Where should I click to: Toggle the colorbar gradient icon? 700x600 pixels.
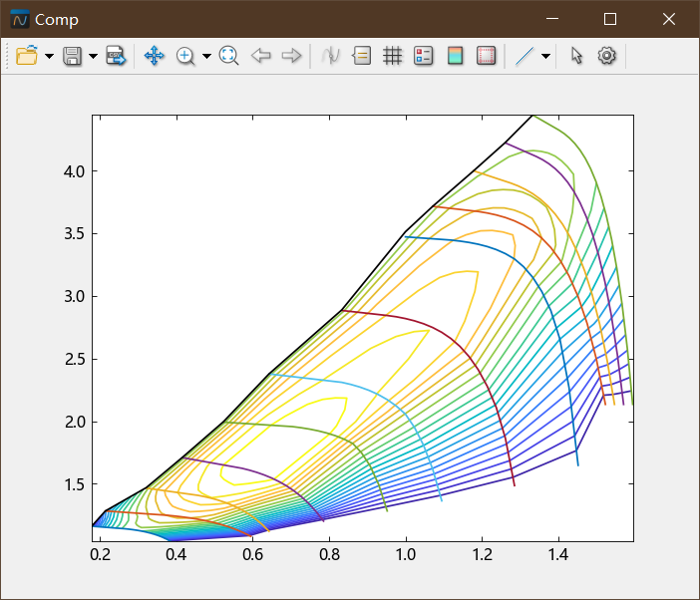455,56
